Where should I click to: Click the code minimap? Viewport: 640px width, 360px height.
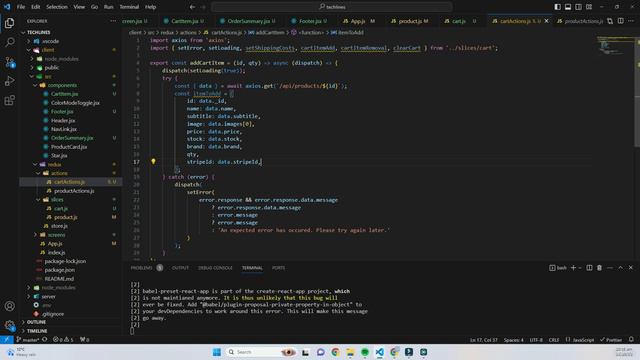click(x=615, y=47)
